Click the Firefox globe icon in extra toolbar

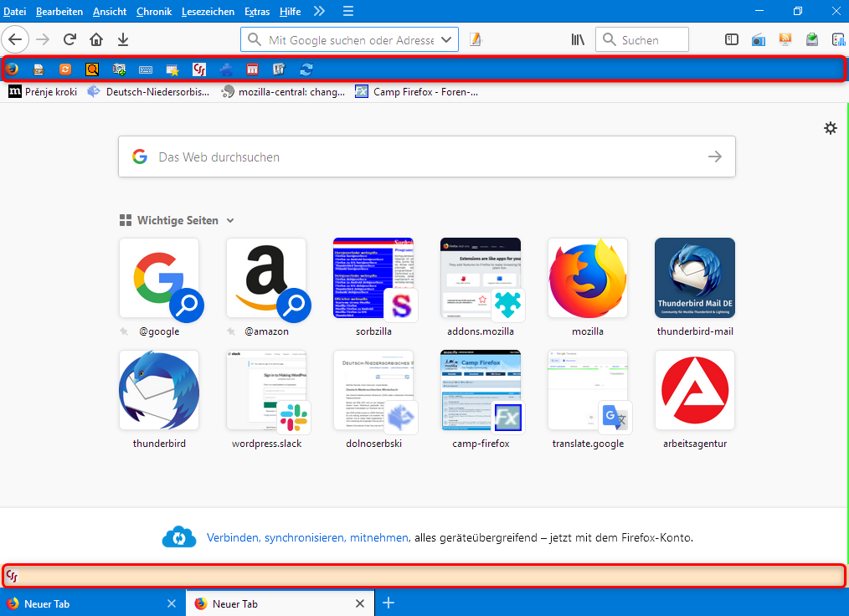pyautogui.click(x=12, y=69)
